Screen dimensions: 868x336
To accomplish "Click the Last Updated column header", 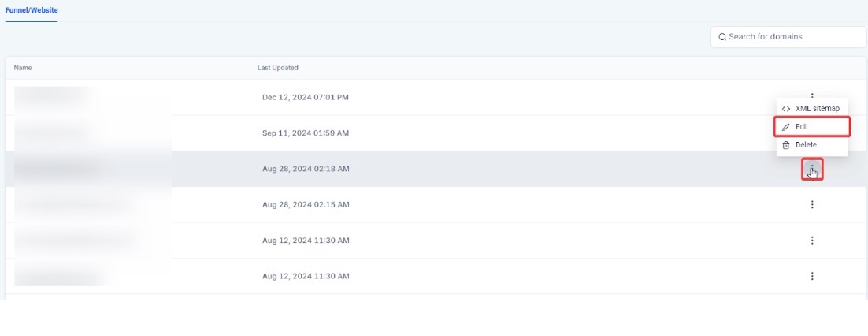I will 278,68.
